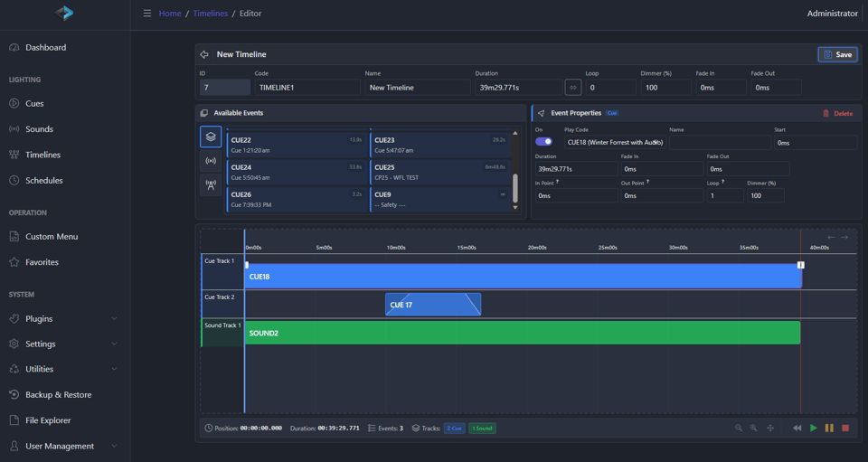Click the Cues play-circle icon in sidebar
The width and height of the screenshot is (868, 462).
pos(14,103)
